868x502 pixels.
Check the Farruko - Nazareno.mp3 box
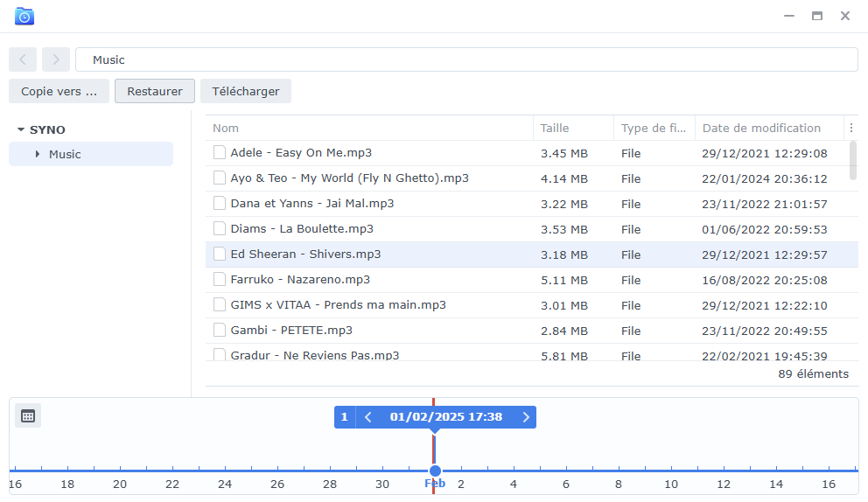pos(220,280)
